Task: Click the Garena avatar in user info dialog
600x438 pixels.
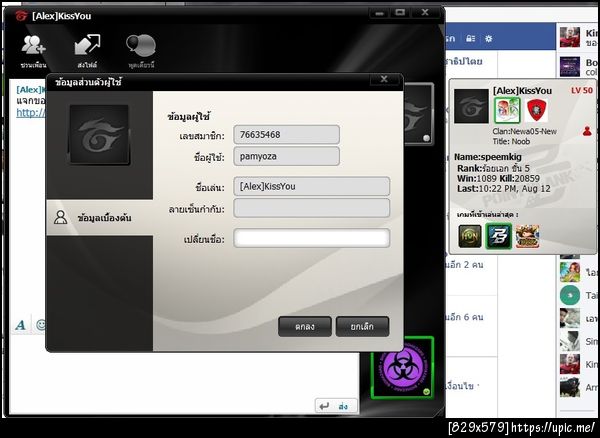Action: [x=99, y=135]
